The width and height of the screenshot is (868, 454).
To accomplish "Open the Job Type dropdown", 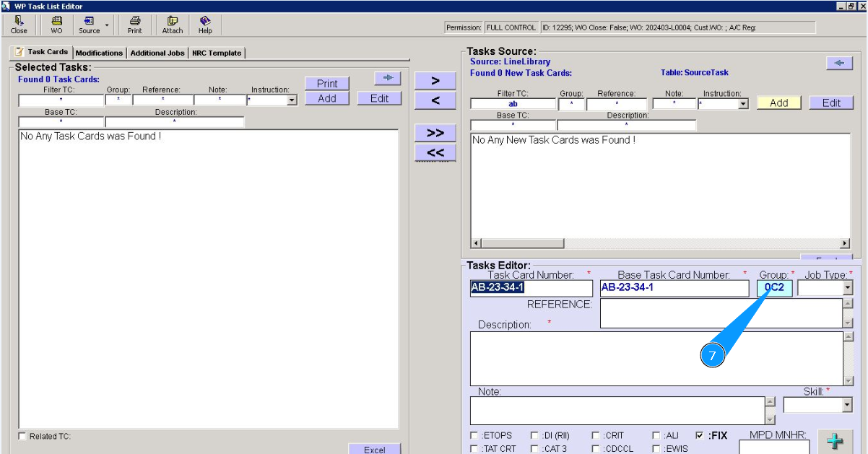I will click(x=847, y=288).
